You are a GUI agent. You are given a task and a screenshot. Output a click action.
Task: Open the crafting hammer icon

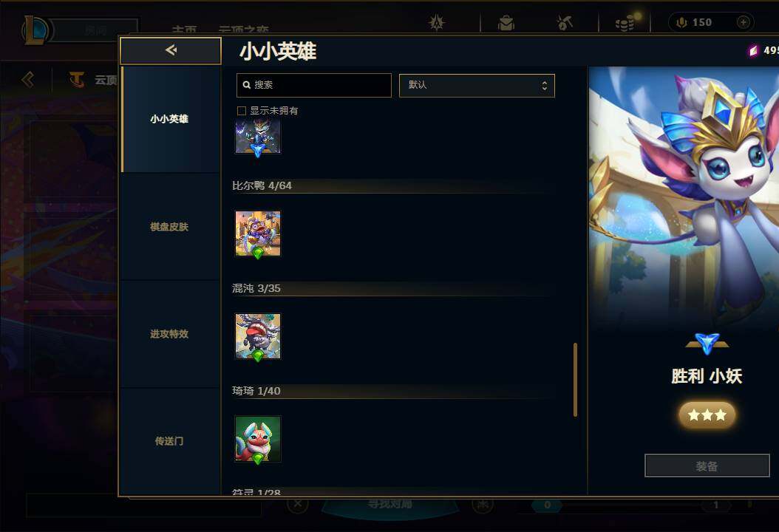(x=565, y=23)
